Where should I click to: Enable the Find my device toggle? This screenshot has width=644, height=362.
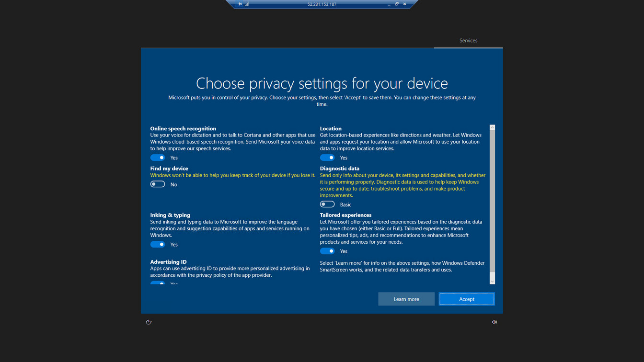[x=158, y=184]
